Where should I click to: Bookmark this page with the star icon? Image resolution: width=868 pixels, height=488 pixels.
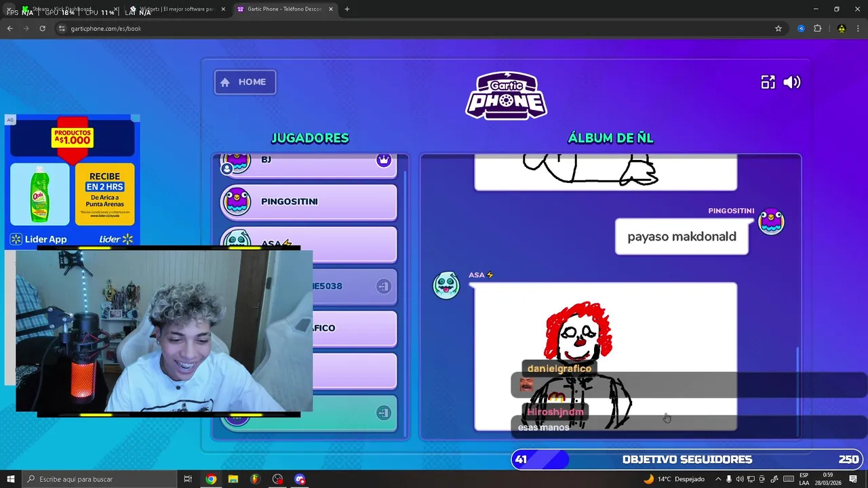(778, 28)
